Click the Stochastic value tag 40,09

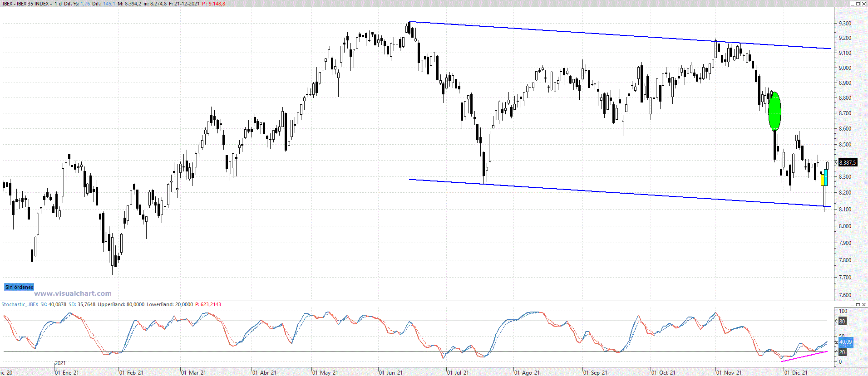point(845,342)
